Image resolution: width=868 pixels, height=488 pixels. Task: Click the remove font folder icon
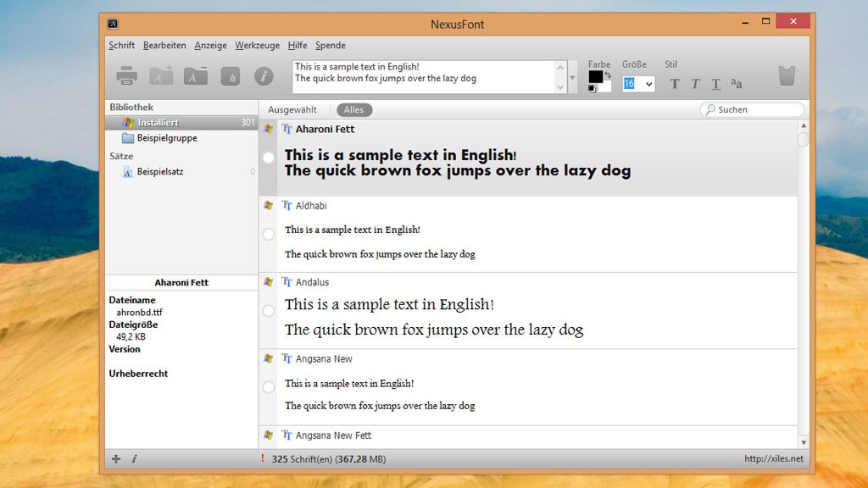click(x=196, y=75)
